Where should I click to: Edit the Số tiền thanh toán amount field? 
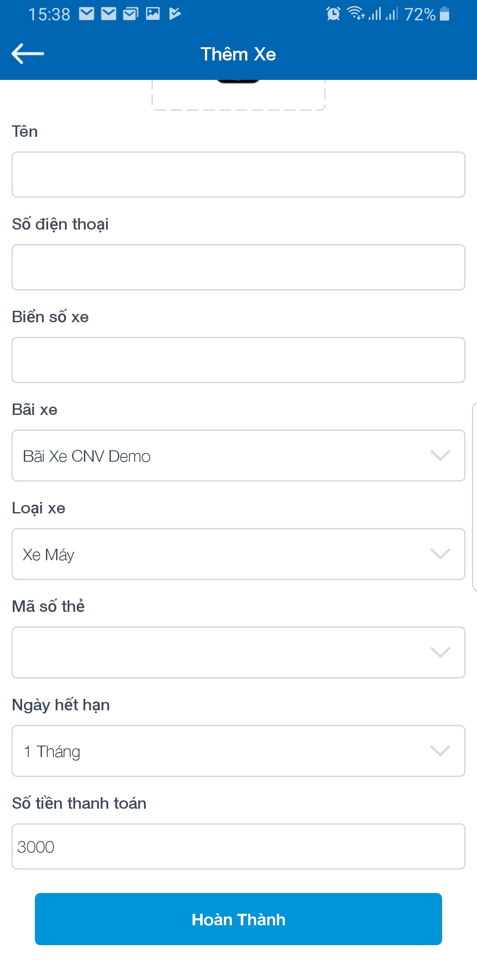coord(238,847)
